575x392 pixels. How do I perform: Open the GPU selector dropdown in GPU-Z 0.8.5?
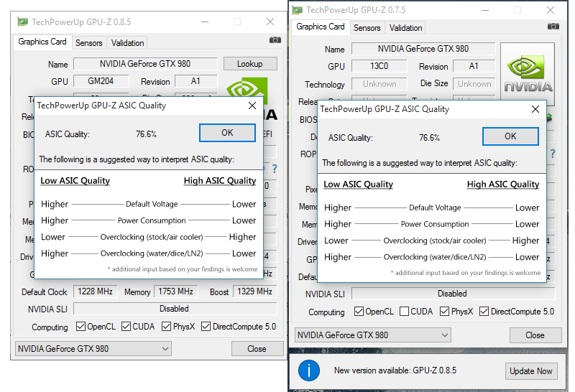(x=93, y=349)
